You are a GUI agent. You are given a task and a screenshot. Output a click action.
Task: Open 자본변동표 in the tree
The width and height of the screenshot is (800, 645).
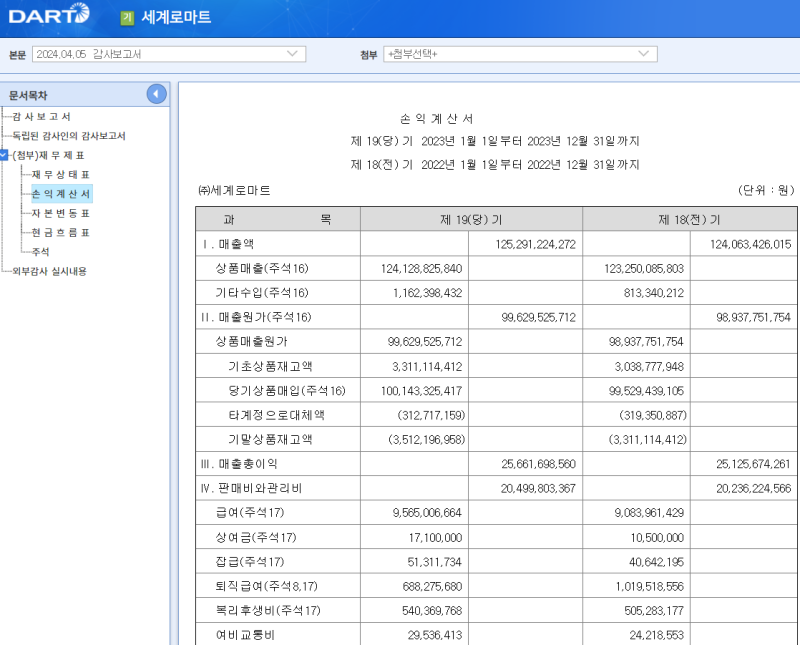coord(60,213)
